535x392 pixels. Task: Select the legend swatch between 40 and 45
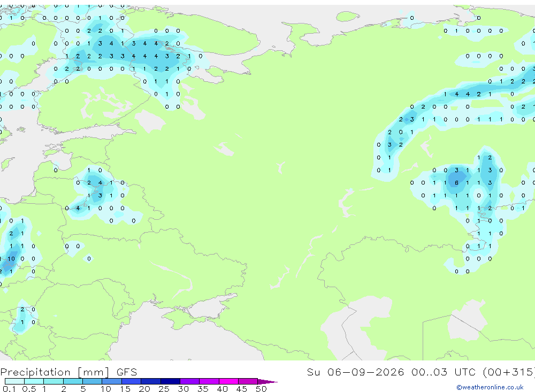[228, 381]
